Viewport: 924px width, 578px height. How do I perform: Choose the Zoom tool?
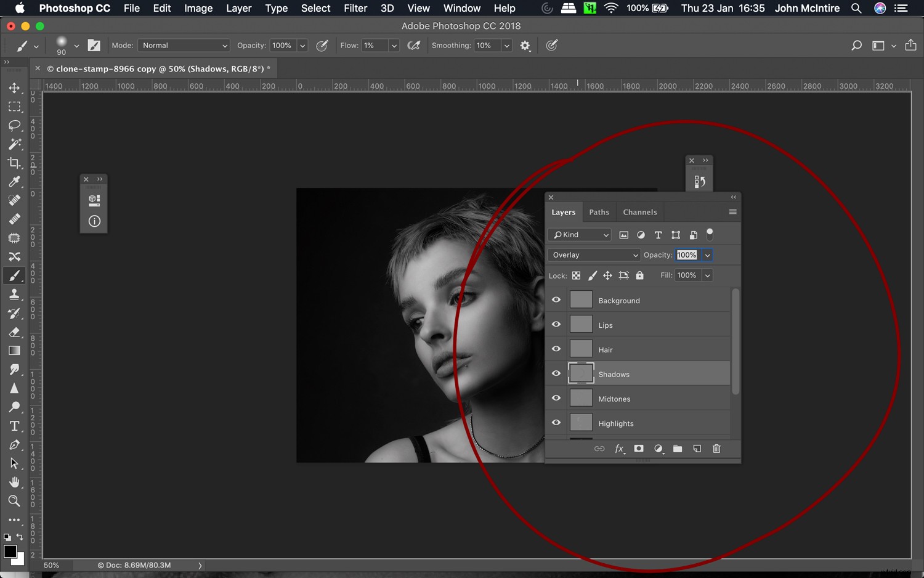tap(15, 501)
